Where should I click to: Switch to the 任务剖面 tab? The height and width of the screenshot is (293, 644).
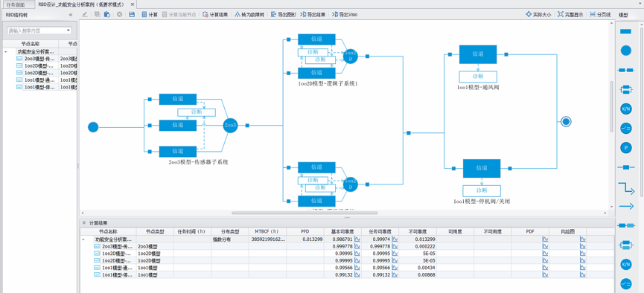click(16, 4)
